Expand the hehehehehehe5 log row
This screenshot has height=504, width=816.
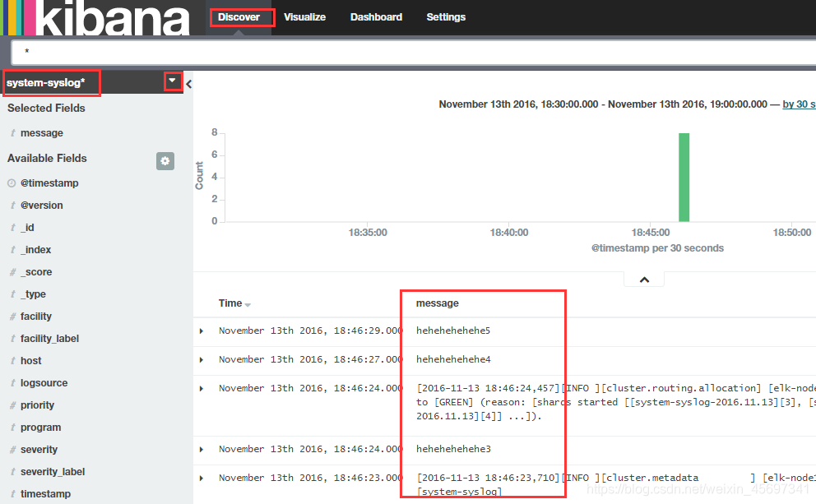pyautogui.click(x=202, y=331)
